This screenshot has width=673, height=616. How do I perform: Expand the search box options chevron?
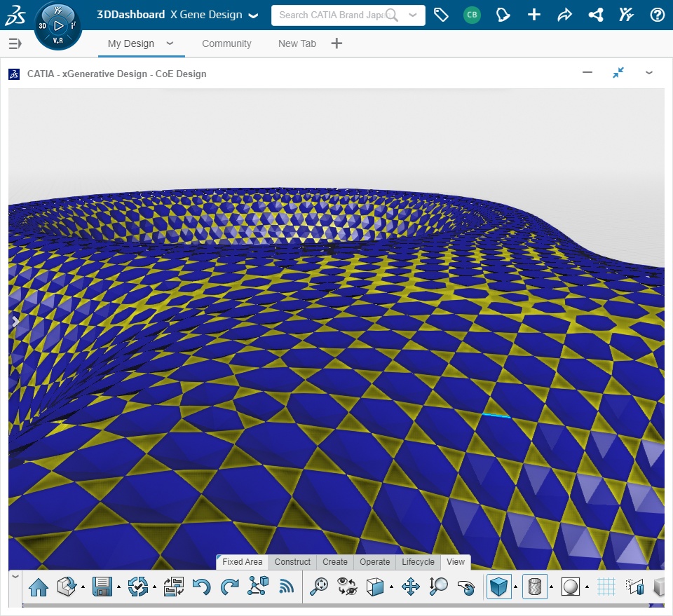[412, 15]
